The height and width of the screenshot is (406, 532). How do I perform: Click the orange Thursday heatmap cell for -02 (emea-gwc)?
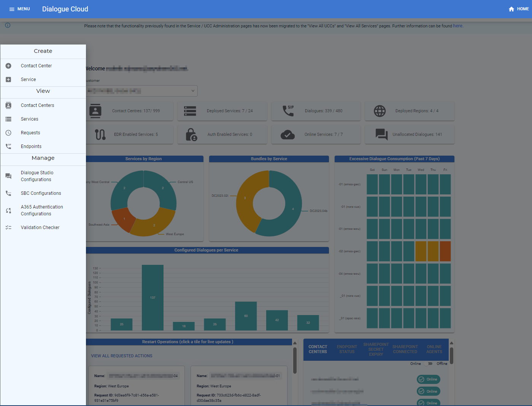(433, 251)
